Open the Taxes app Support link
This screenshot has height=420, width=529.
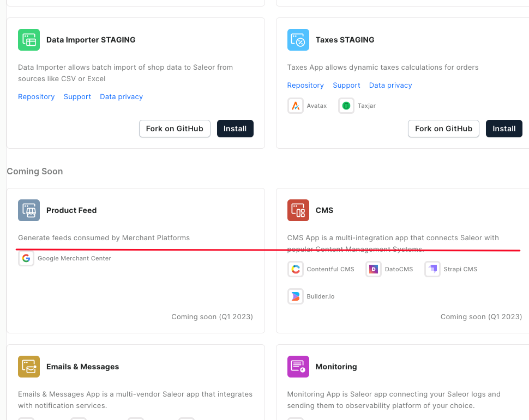346,85
